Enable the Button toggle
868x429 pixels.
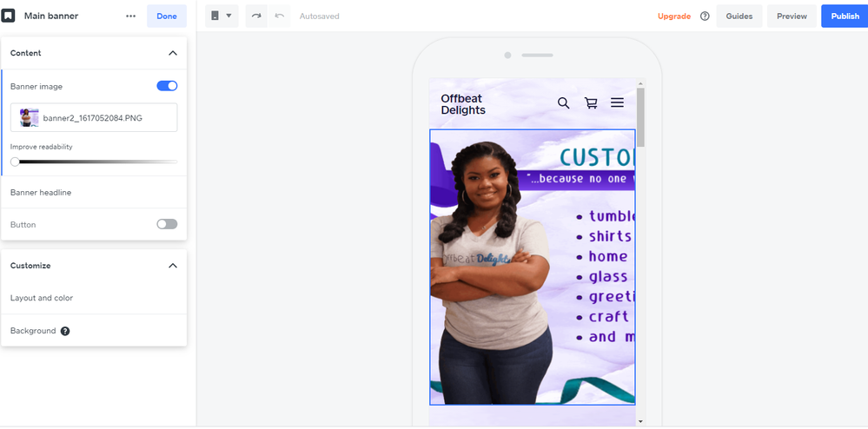coord(167,224)
